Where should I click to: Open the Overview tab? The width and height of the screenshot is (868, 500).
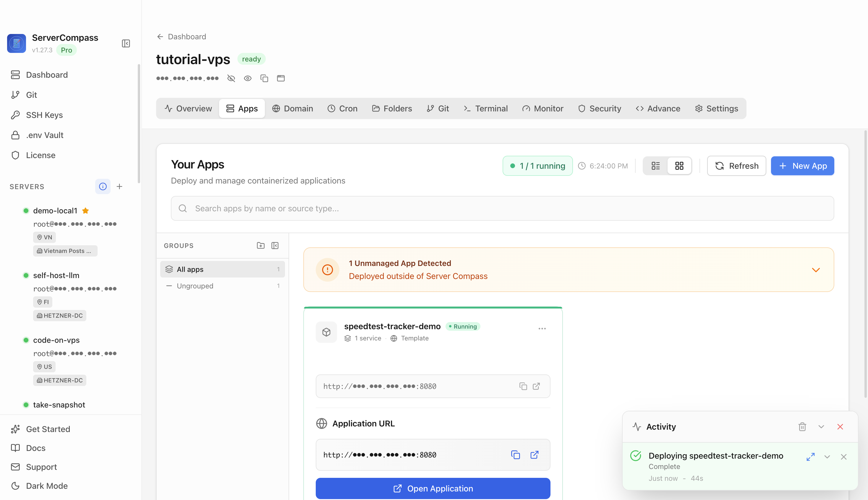pos(188,108)
